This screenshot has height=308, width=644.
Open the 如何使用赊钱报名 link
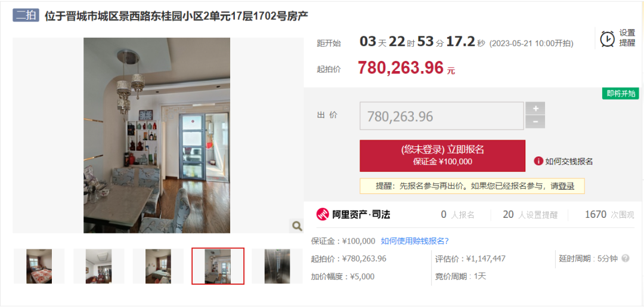pos(415,241)
